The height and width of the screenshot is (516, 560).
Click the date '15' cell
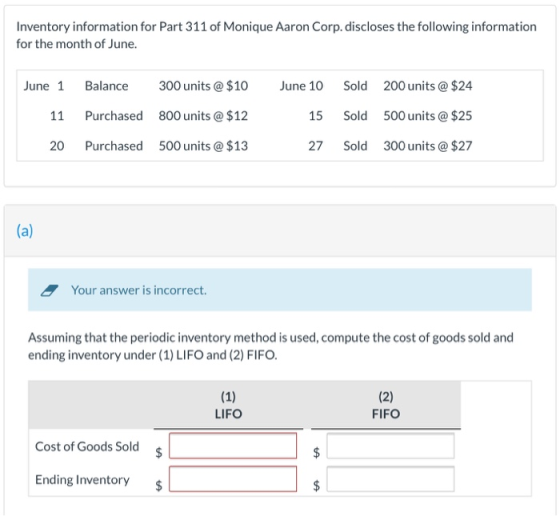[316, 116]
